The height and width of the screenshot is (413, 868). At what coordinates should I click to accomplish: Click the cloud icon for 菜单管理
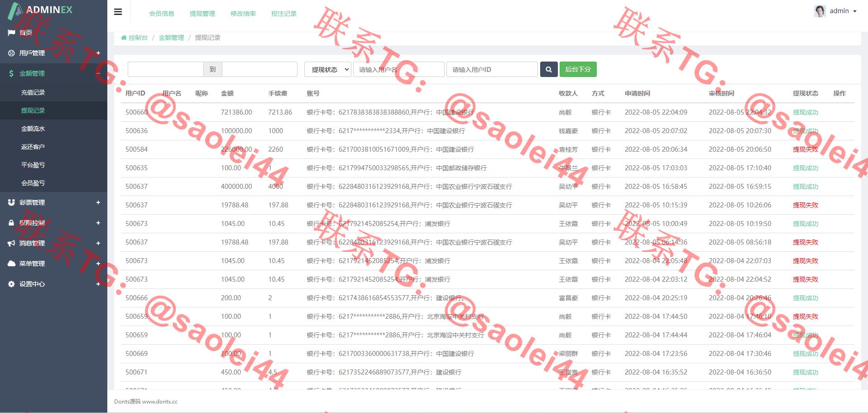point(11,264)
